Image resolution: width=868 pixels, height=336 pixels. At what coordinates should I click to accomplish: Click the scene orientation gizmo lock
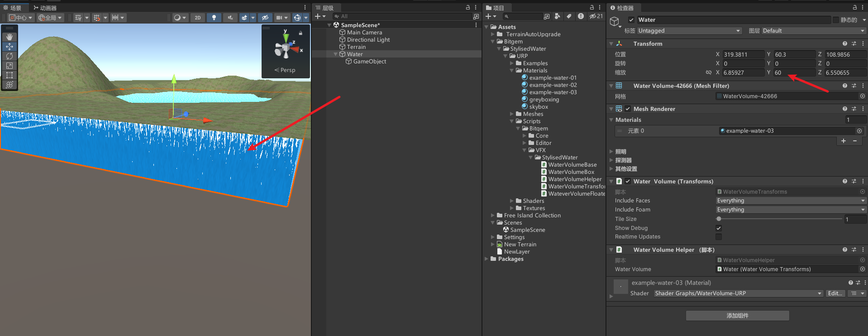point(300,33)
